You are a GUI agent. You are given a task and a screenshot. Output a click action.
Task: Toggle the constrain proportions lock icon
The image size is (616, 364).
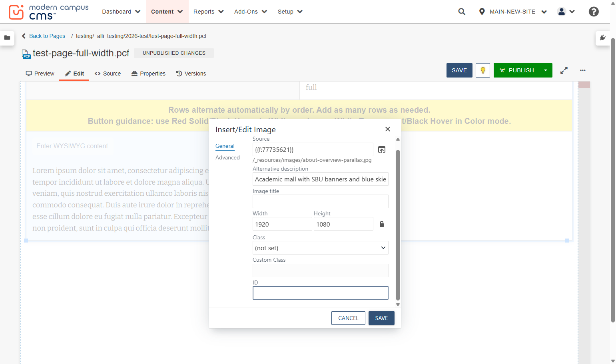382,224
